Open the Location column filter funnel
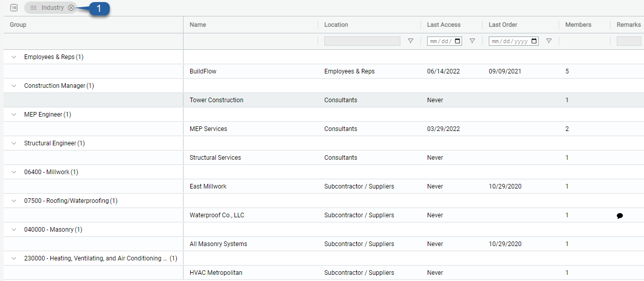 [410, 41]
